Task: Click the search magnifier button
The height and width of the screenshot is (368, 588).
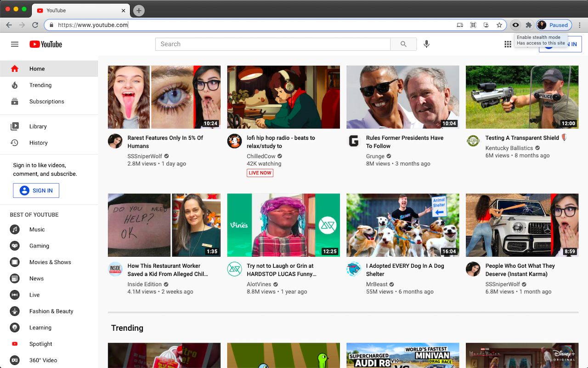Action: tap(403, 44)
